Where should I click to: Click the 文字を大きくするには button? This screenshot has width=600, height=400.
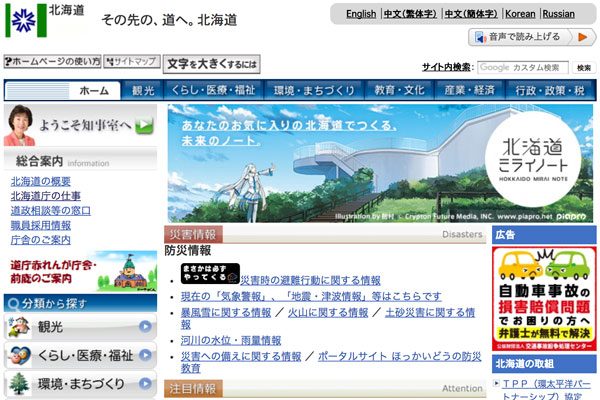click(x=212, y=64)
